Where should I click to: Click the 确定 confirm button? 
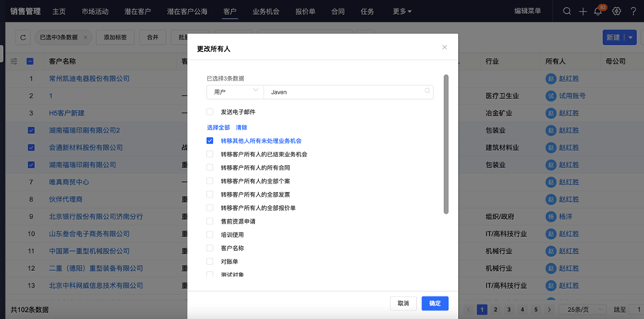(x=435, y=304)
